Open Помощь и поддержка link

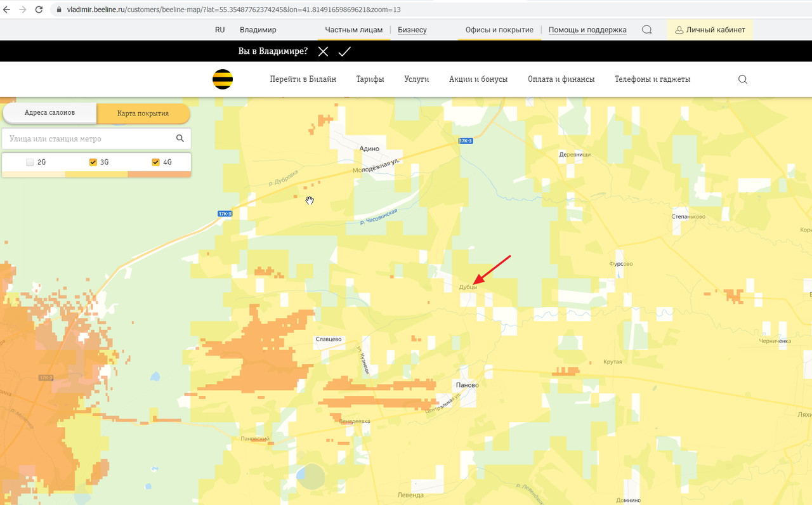pyautogui.click(x=587, y=30)
